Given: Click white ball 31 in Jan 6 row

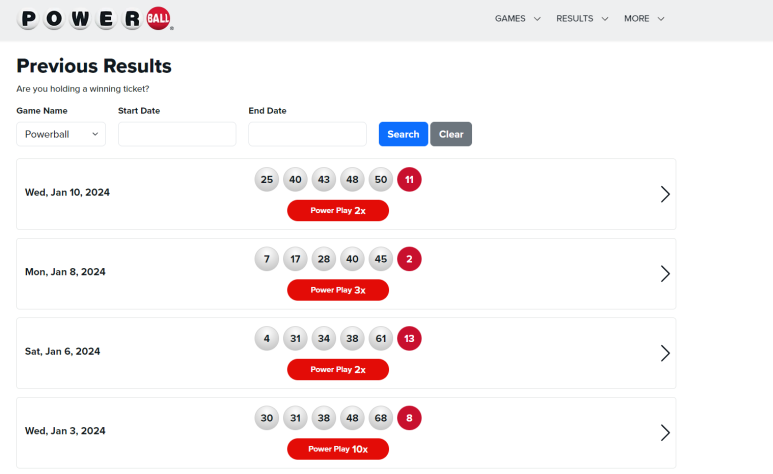Looking at the screenshot, I should point(295,338).
